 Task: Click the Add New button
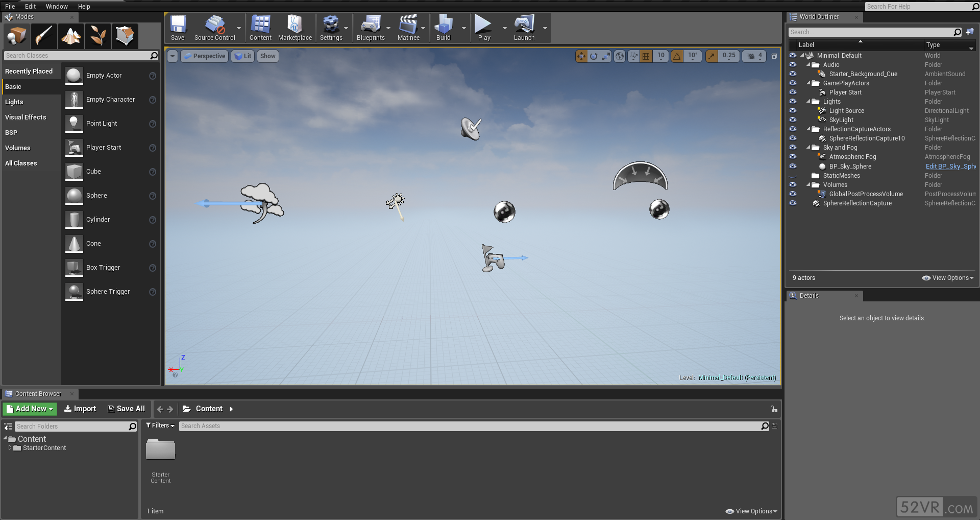pos(30,409)
